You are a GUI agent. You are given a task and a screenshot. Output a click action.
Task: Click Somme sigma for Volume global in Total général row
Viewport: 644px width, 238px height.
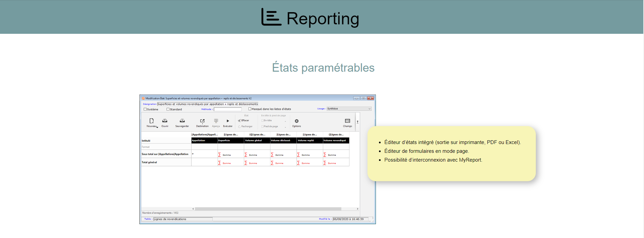click(x=246, y=163)
